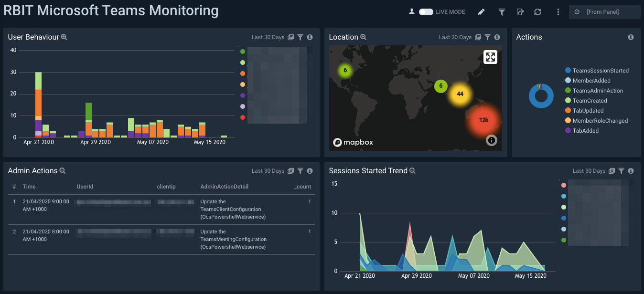Click the map attribution info icon
644x294 pixels.
pos(492,140)
